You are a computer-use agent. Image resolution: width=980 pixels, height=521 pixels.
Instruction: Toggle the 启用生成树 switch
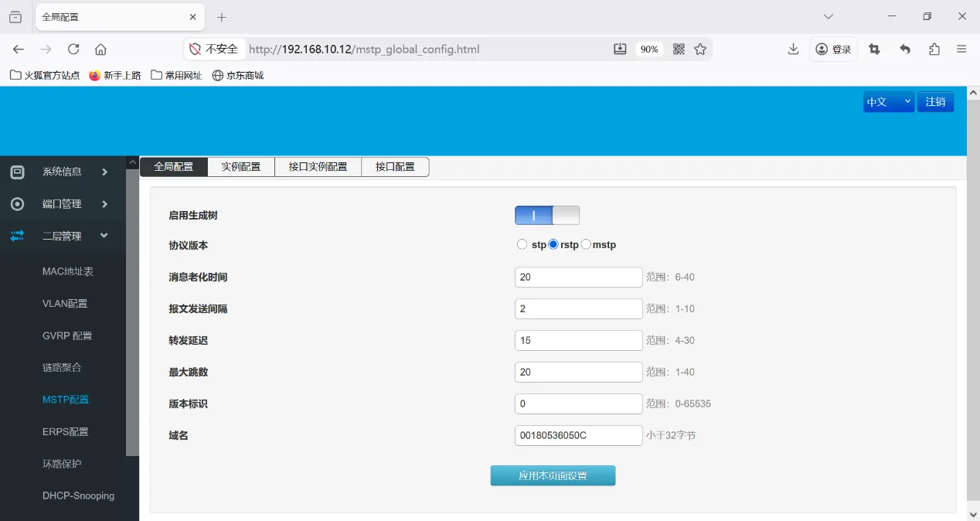pyautogui.click(x=547, y=216)
